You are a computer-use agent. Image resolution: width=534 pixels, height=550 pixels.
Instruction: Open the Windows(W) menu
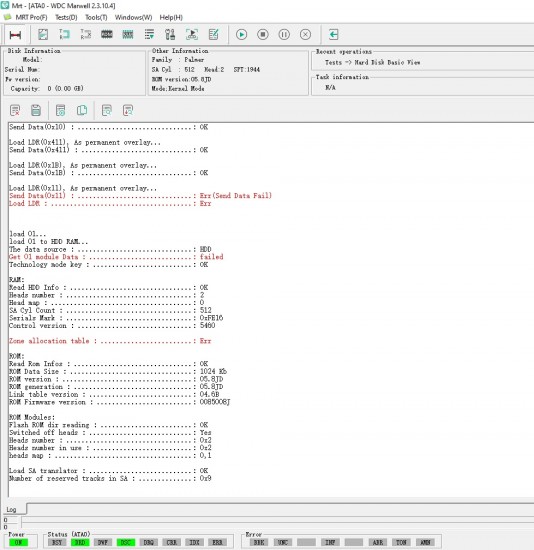tap(133, 17)
